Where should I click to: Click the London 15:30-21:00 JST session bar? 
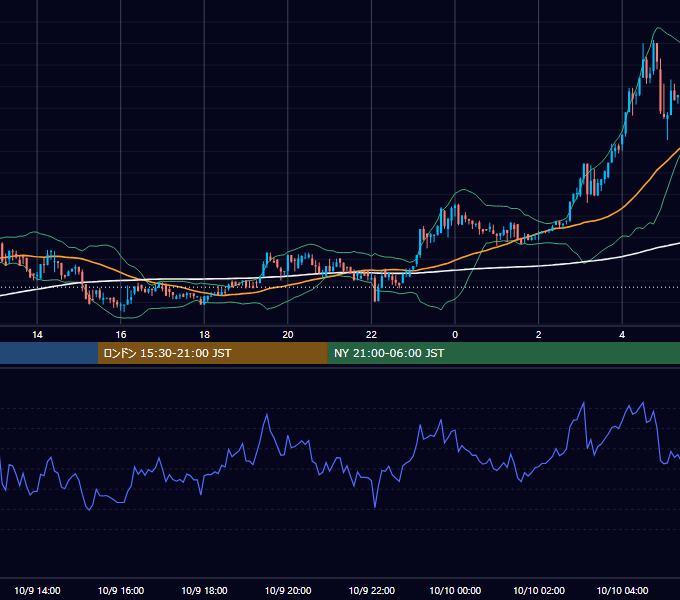click(212, 353)
